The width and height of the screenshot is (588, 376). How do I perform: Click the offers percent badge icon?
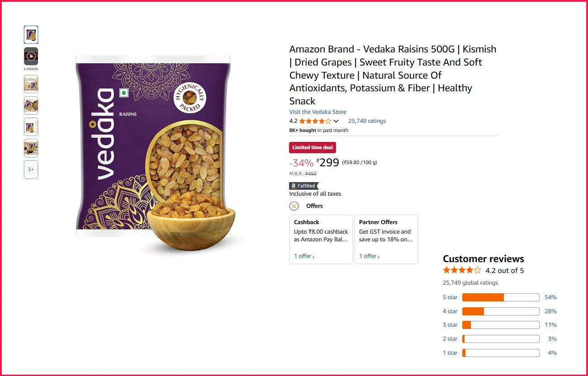pos(294,206)
